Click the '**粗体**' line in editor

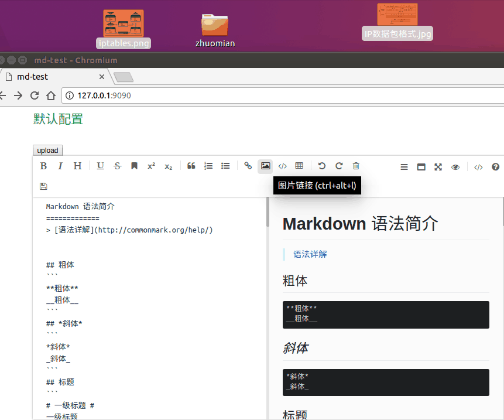[62, 288]
